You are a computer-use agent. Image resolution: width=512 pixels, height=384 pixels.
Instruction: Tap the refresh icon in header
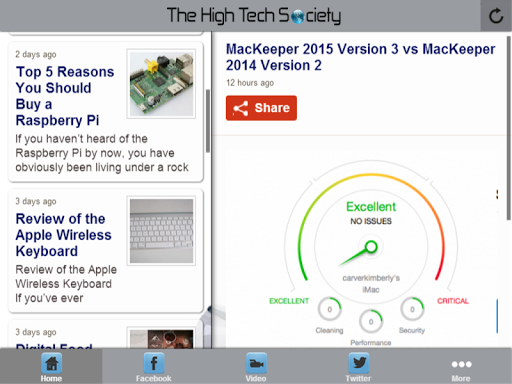pos(496,16)
